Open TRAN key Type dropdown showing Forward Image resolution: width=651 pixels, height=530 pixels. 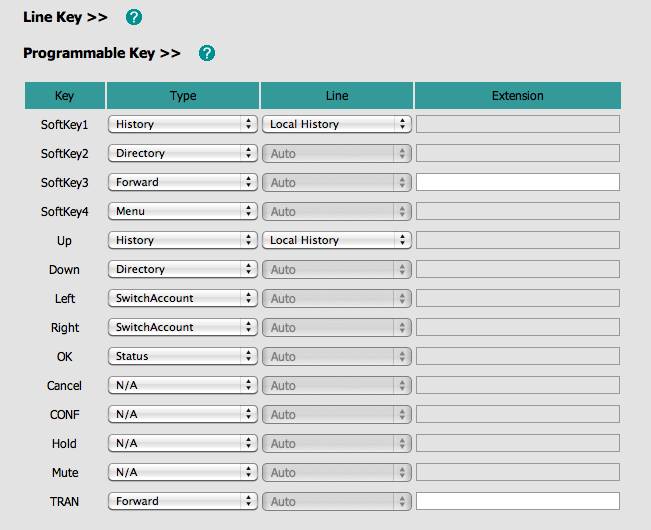[183, 502]
